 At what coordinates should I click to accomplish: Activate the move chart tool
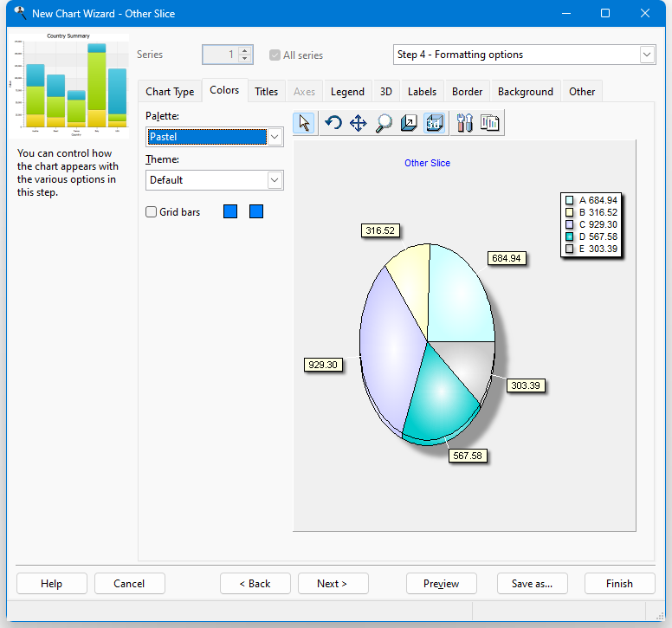[359, 123]
